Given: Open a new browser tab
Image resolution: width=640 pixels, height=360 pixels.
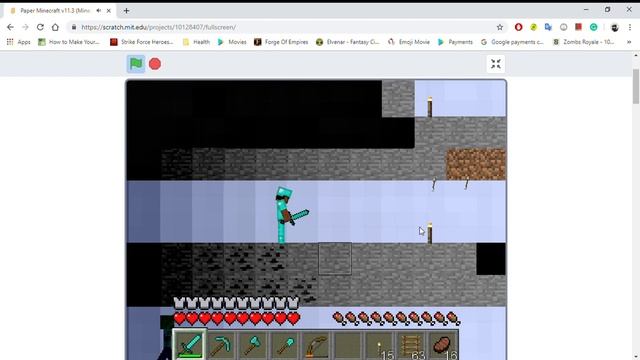Looking at the screenshot, I should pyautogui.click(x=126, y=11).
